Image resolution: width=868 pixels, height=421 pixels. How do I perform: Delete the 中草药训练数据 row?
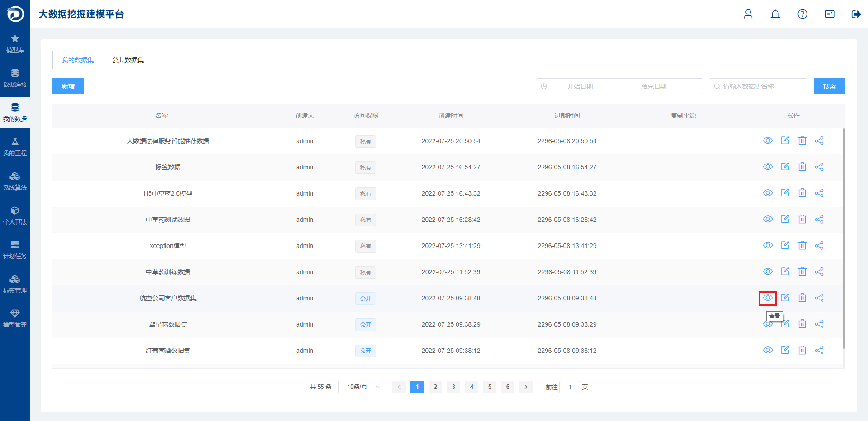(x=802, y=271)
